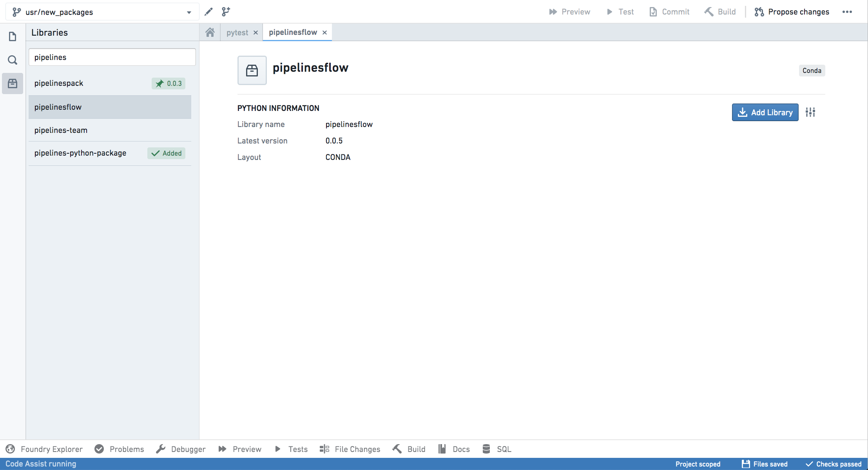Screen dimensions: 868x470
Task: Click the create new branch icon
Action: pyautogui.click(x=226, y=12)
